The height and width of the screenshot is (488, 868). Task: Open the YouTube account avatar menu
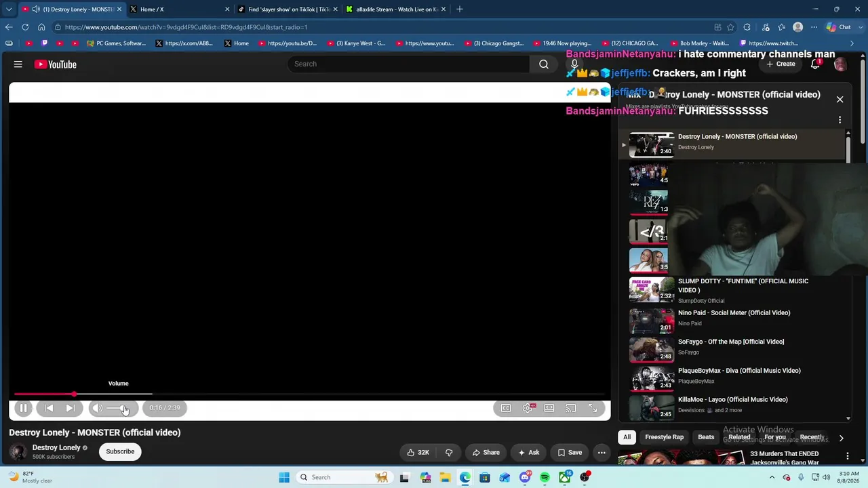840,64
